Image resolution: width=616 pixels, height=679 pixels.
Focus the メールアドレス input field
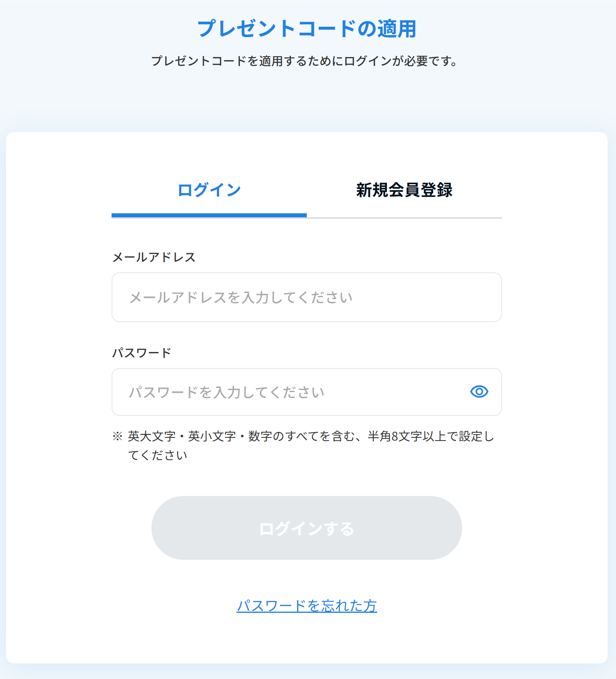[x=306, y=297]
